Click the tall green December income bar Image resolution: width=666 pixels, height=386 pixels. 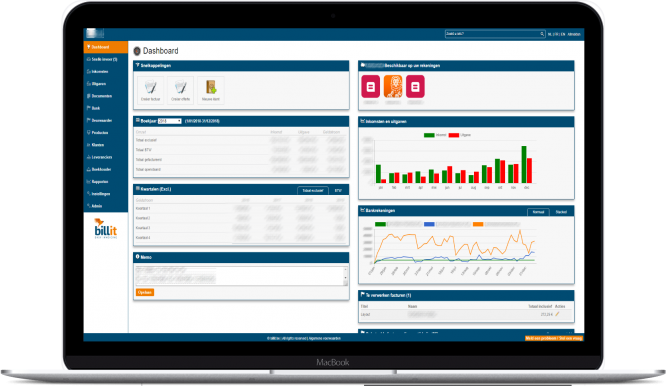524,164
